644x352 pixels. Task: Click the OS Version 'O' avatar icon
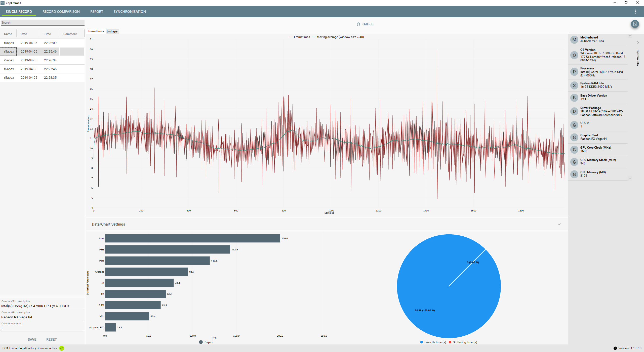574,55
